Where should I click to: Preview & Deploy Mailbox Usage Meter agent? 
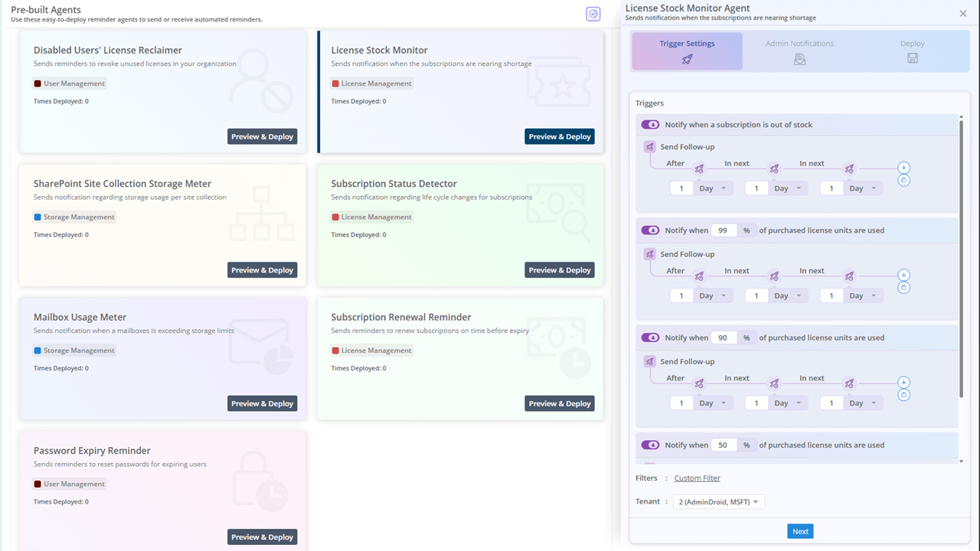click(262, 403)
